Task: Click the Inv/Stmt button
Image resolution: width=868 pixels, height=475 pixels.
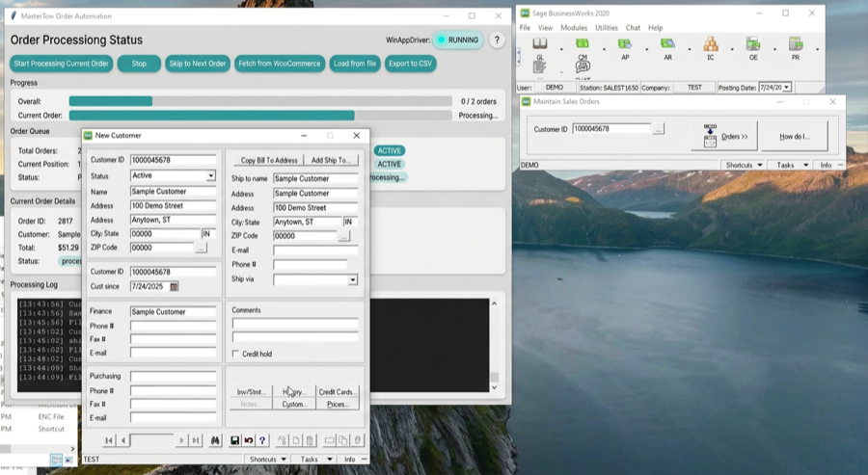Action: tap(252, 391)
